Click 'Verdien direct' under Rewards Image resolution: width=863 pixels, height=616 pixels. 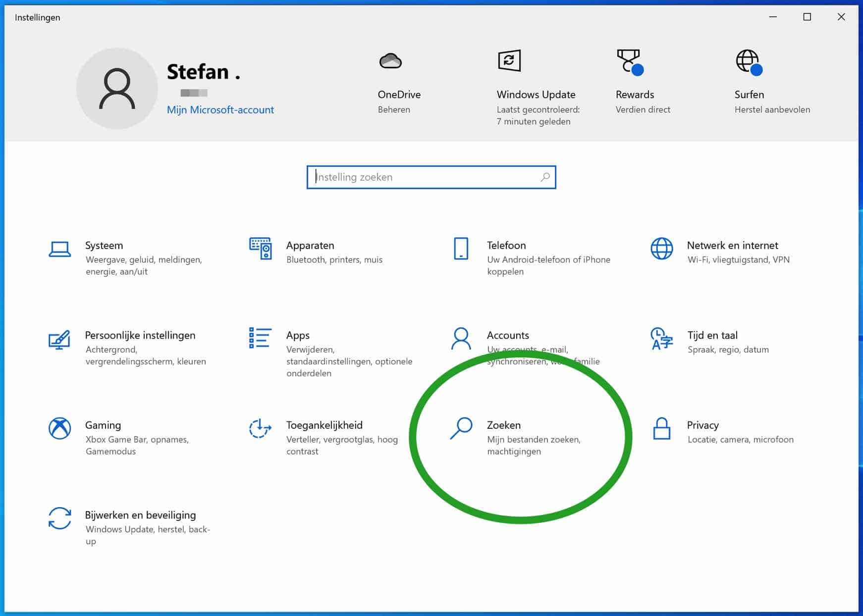pos(643,109)
